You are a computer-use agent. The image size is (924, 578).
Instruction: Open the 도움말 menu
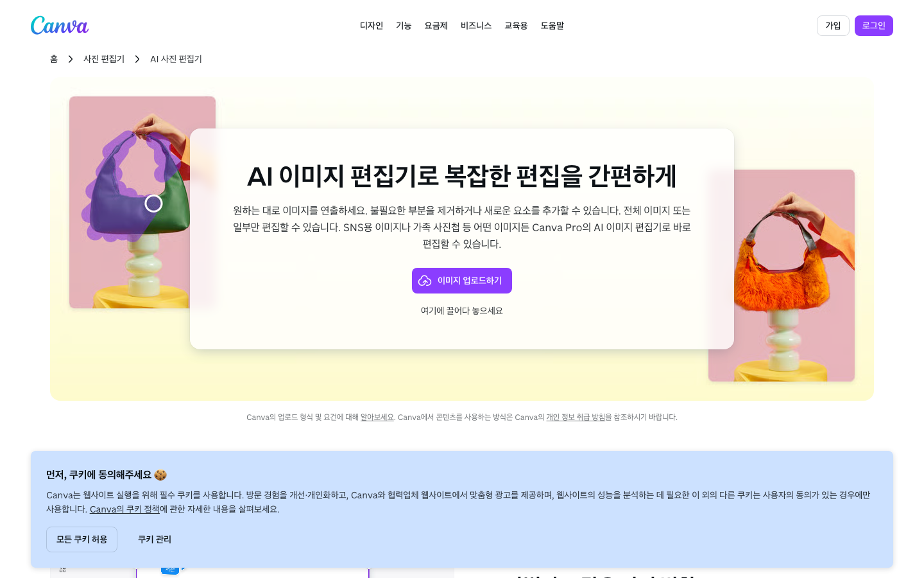tap(552, 26)
